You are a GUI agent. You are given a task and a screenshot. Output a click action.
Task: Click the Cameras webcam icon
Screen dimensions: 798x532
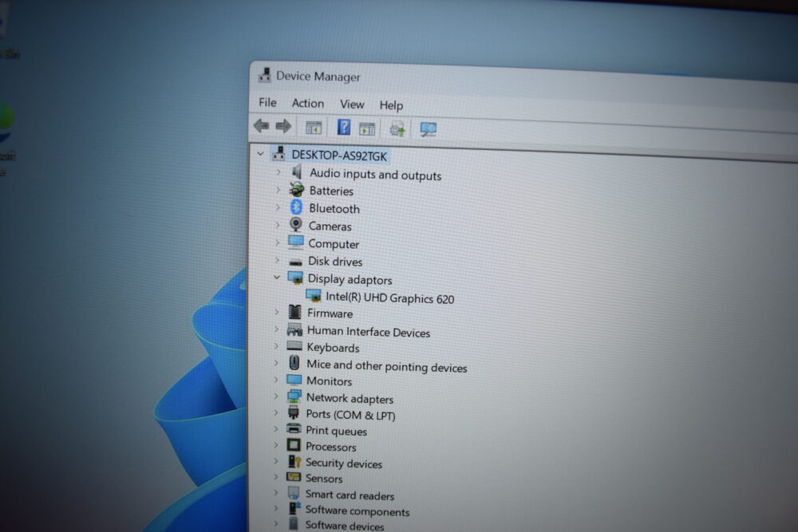[296, 224]
